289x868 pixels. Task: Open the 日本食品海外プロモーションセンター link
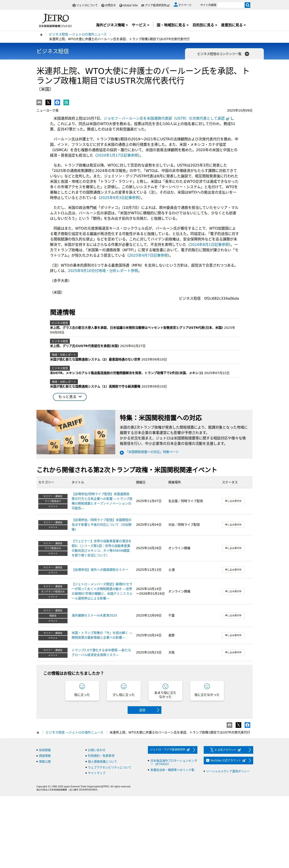174,762
